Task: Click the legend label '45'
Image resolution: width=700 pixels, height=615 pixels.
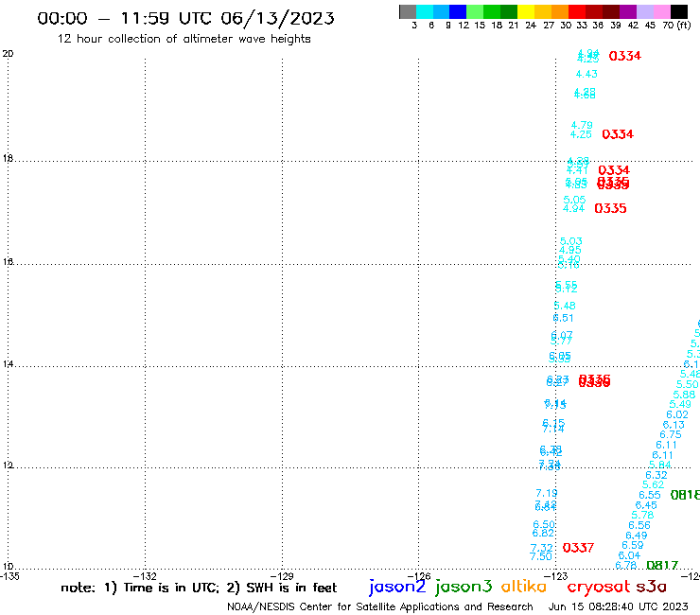Action: tap(650, 26)
